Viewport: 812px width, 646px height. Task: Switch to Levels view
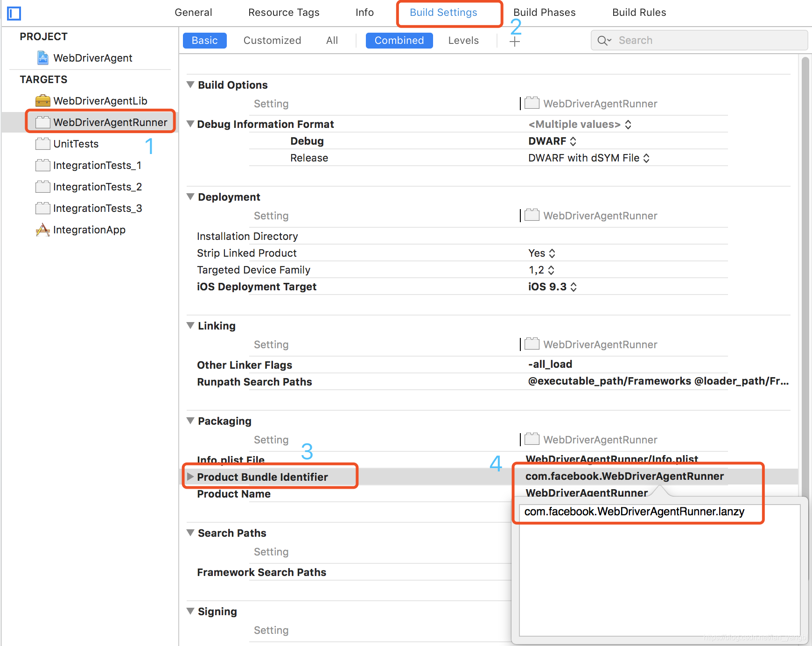point(463,41)
